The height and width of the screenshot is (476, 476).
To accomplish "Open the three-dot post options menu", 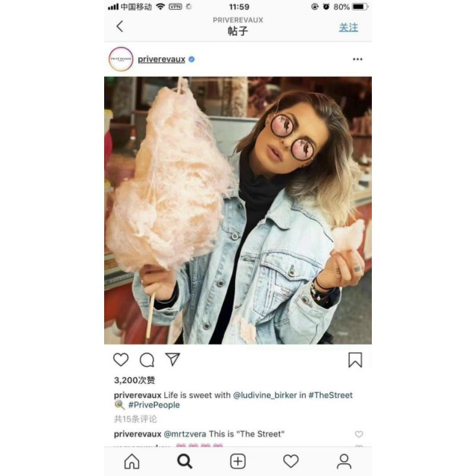I will pos(358,59).
